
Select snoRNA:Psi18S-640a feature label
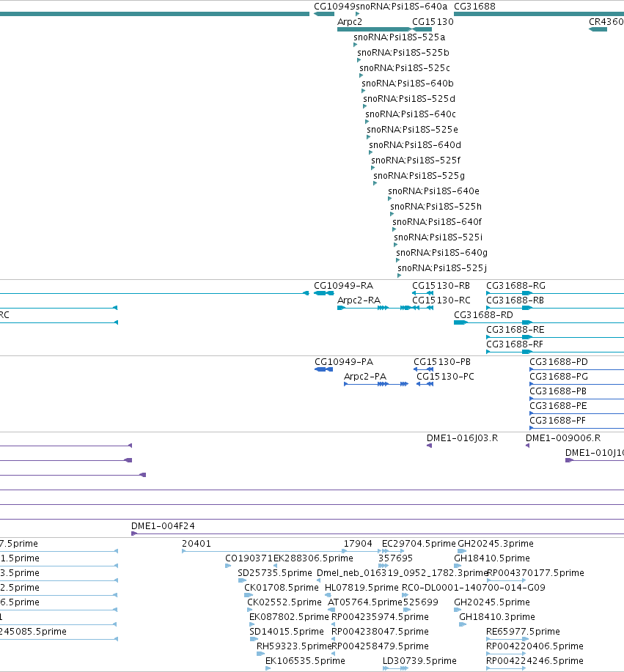coord(401,7)
